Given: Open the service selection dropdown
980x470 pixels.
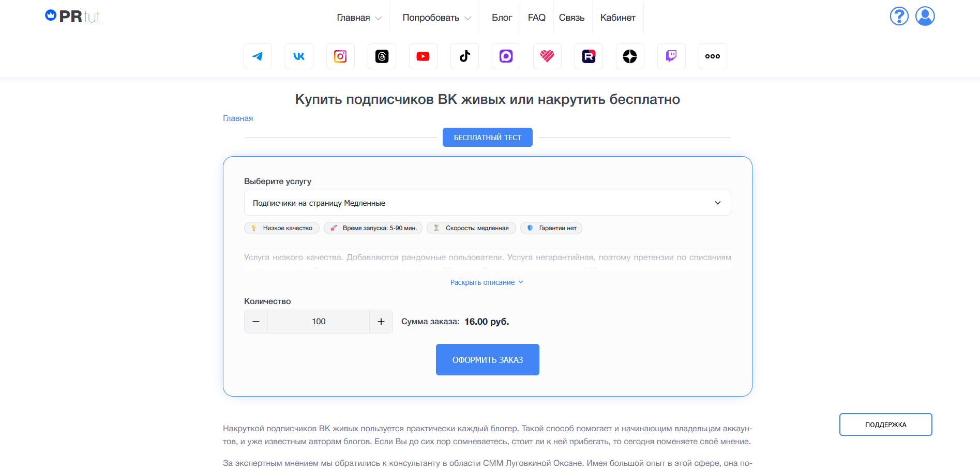Looking at the screenshot, I should click(x=487, y=203).
